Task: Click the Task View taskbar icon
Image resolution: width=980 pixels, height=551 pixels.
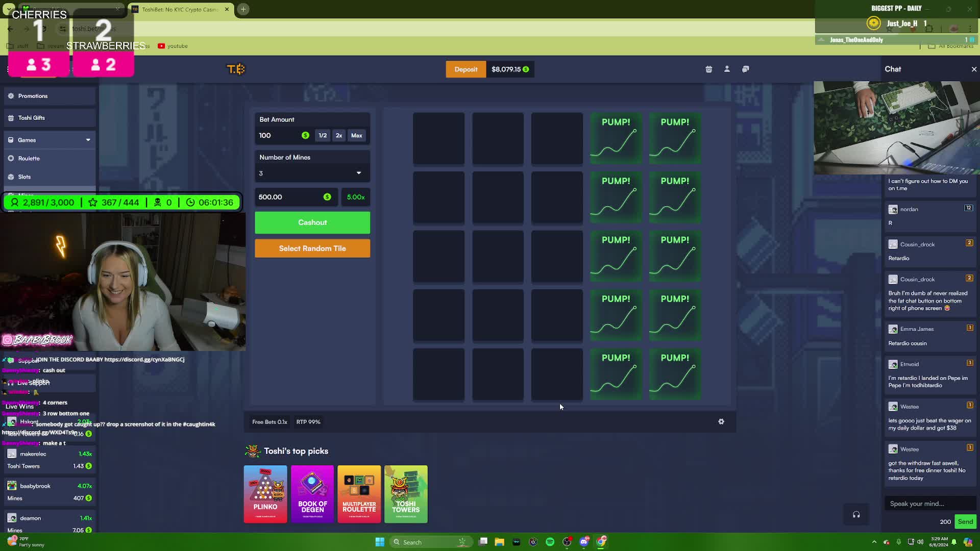Action: [x=483, y=542]
